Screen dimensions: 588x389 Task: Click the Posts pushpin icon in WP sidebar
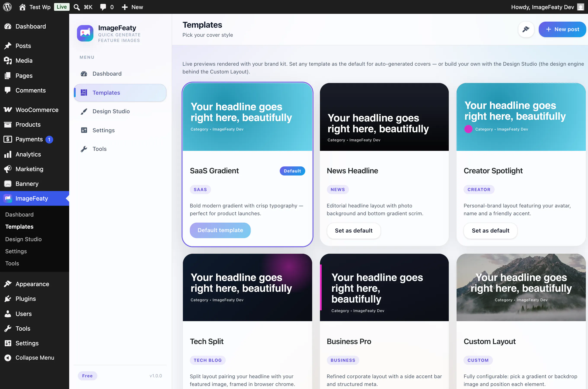click(8, 46)
